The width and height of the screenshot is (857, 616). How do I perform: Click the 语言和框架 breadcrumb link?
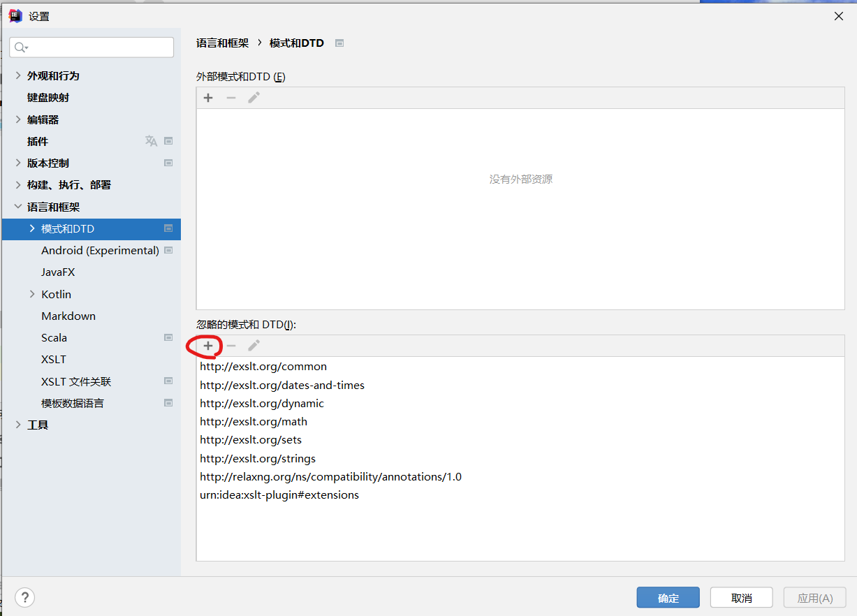pyautogui.click(x=223, y=43)
